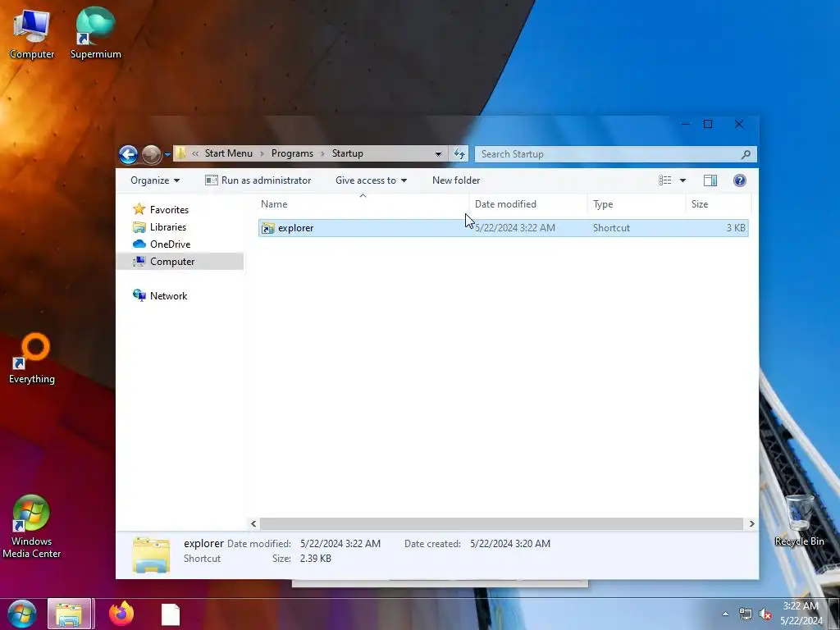Launch Firefox from the taskbar
This screenshot has height=630, width=840.
[121, 614]
